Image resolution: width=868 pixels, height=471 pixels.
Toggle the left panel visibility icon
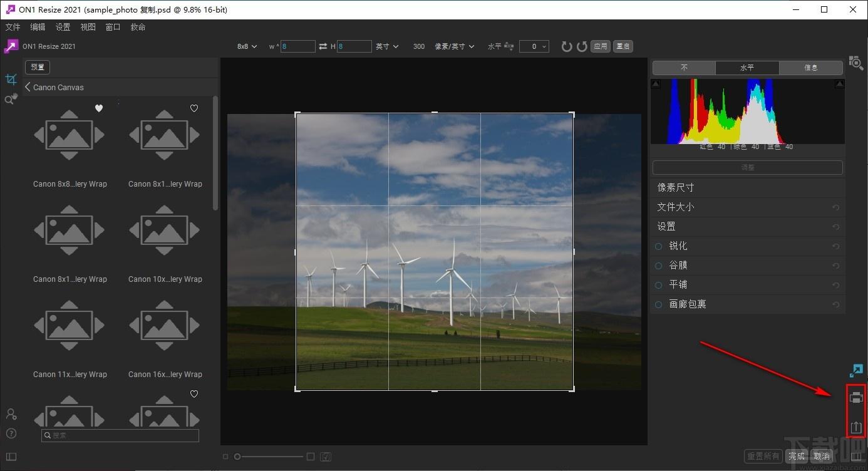pyautogui.click(x=11, y=457)
